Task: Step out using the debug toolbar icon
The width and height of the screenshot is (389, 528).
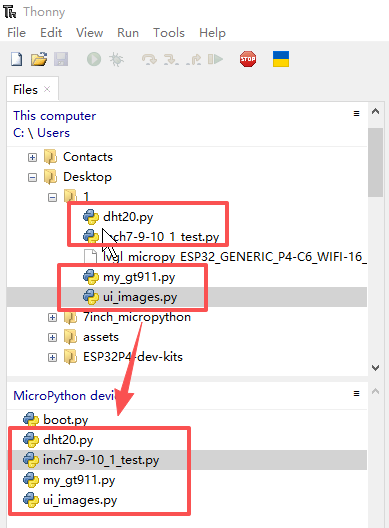Action: click(x=193, y=60)
